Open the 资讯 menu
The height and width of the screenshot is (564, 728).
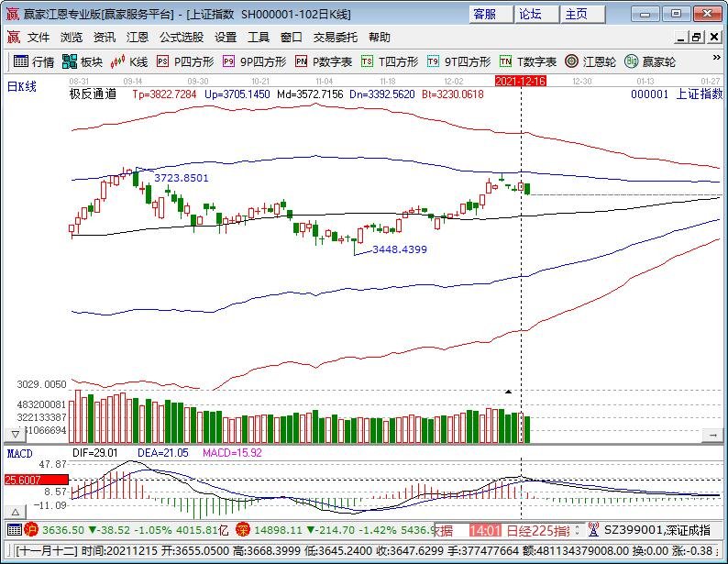click(x=104, y=37)
